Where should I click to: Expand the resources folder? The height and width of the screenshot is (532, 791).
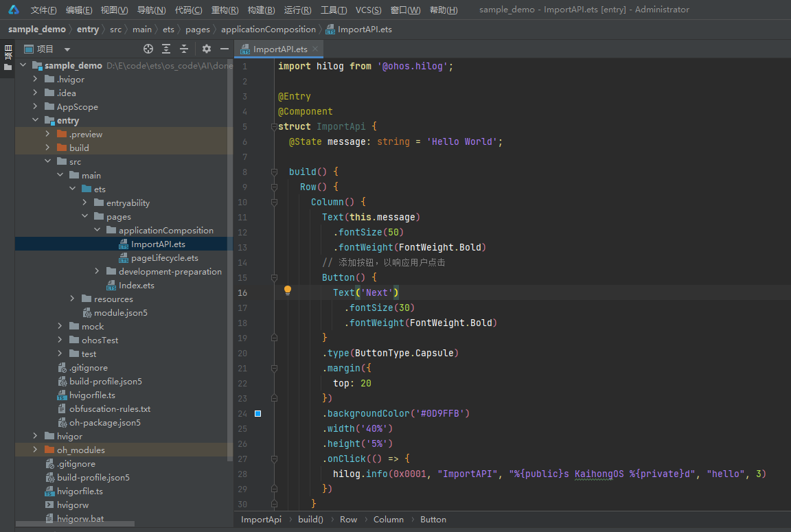72,299
